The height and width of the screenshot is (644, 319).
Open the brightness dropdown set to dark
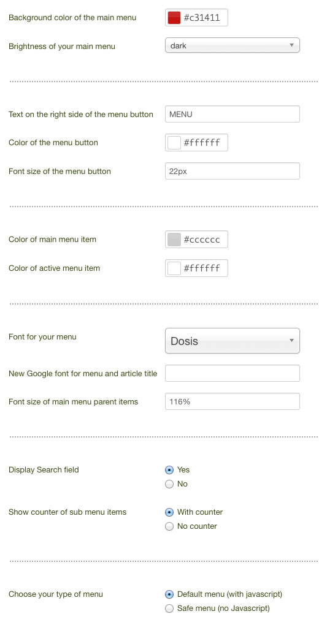pos(233,45)
